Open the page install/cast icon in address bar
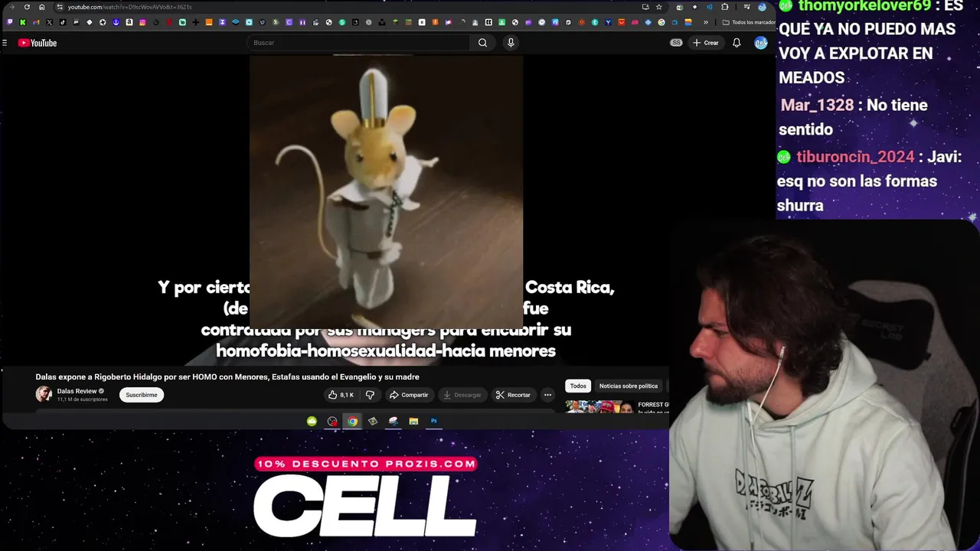The image size is (980, 551). pyautogui.click(x=645, y=7)
